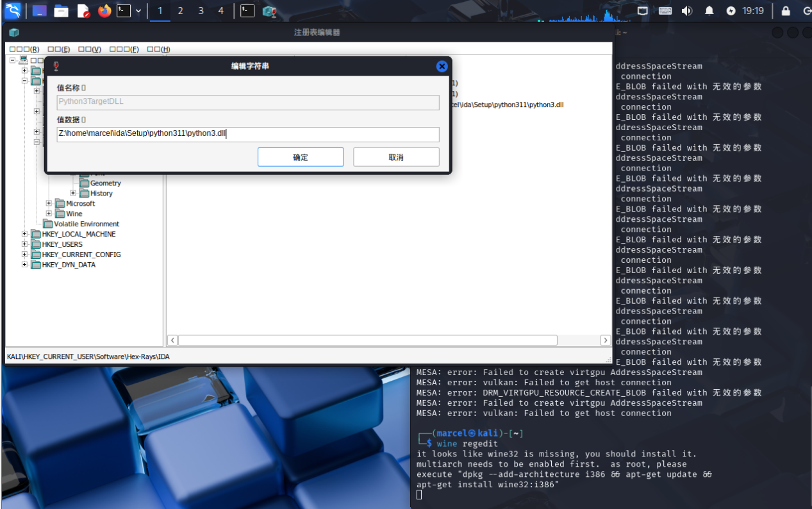Expand the HKEY_CURRENT_CONFIG node
The height and width of the screenshot is (509, 812).
(x=25, y=254)
